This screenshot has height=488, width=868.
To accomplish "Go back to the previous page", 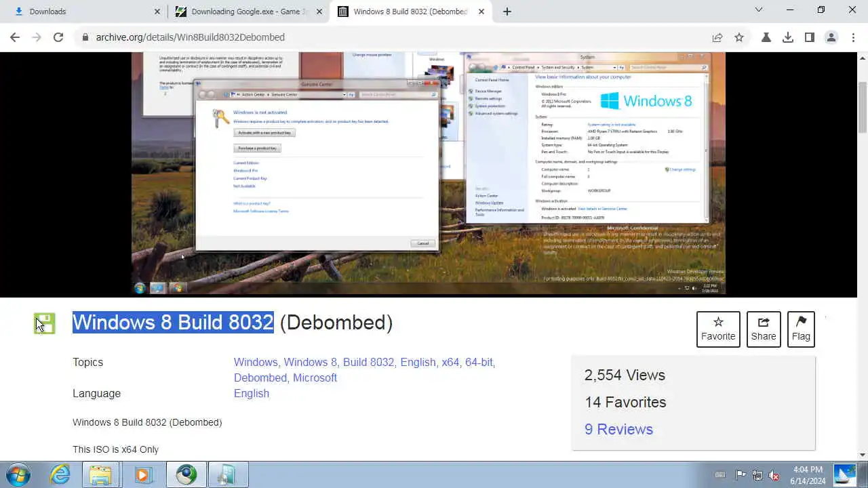I will click(15, 37).
